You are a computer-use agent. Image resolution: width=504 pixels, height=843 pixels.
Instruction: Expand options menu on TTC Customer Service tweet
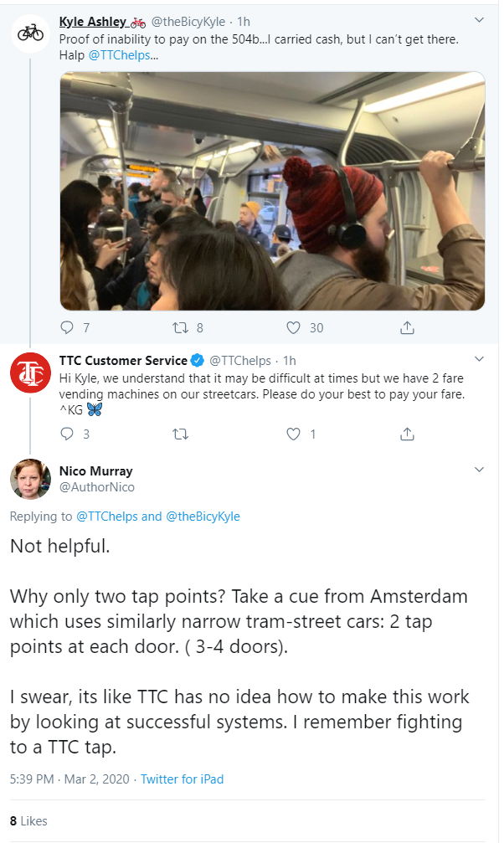coord(479,359)
